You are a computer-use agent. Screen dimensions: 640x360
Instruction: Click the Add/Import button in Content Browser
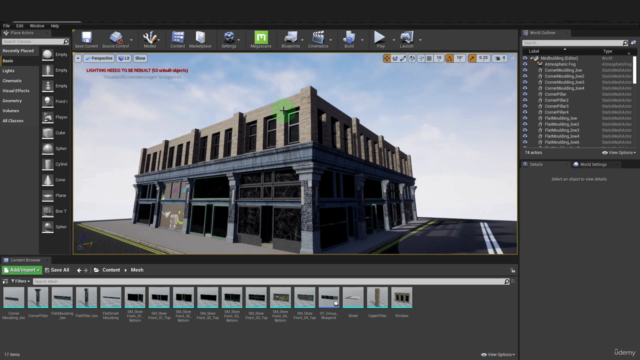coord(22,270)
